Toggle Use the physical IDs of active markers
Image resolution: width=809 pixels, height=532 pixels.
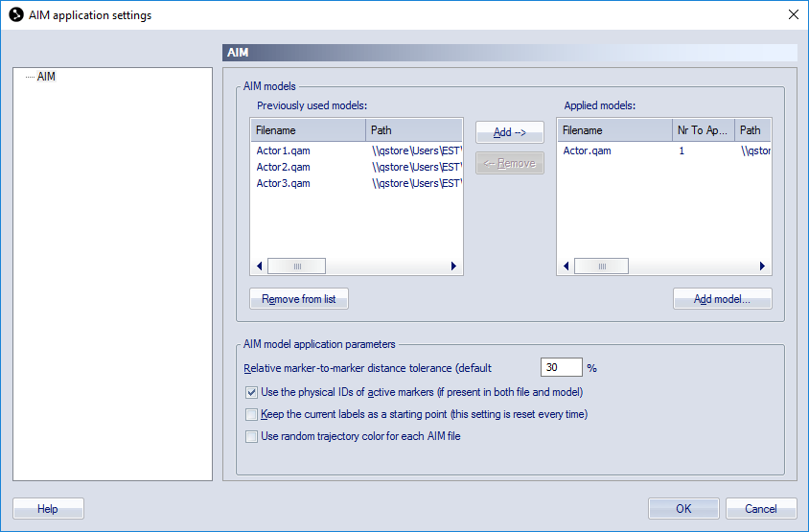coord(251,393)
